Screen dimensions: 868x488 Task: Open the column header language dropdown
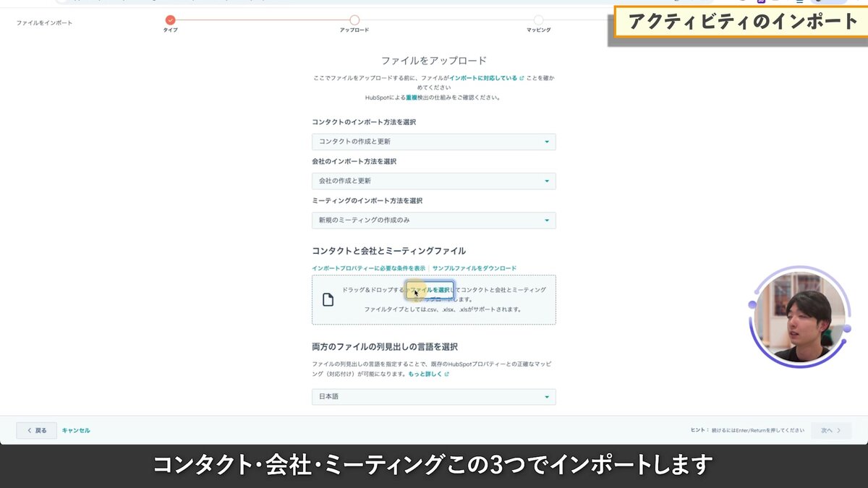[434, 397]
